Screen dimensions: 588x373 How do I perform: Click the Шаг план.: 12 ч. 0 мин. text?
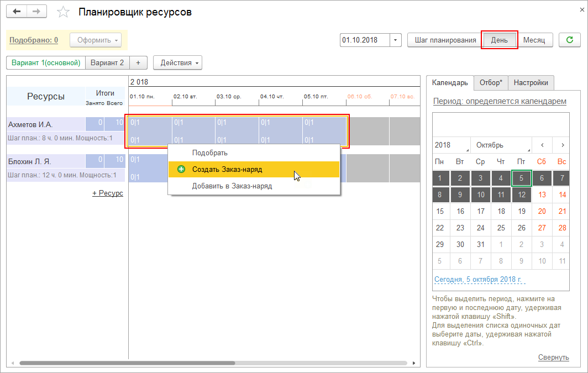pos(43,175)
